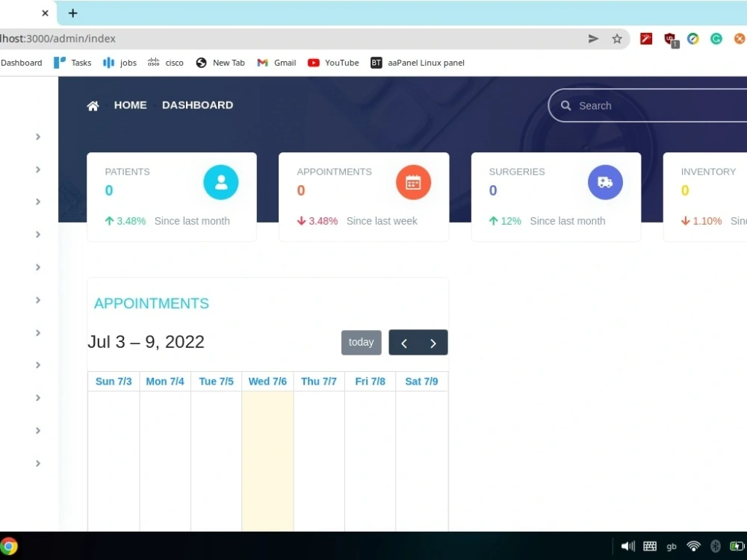Go to next week in calendar
This screenshot has height=560, width=747.
[433, 343]
